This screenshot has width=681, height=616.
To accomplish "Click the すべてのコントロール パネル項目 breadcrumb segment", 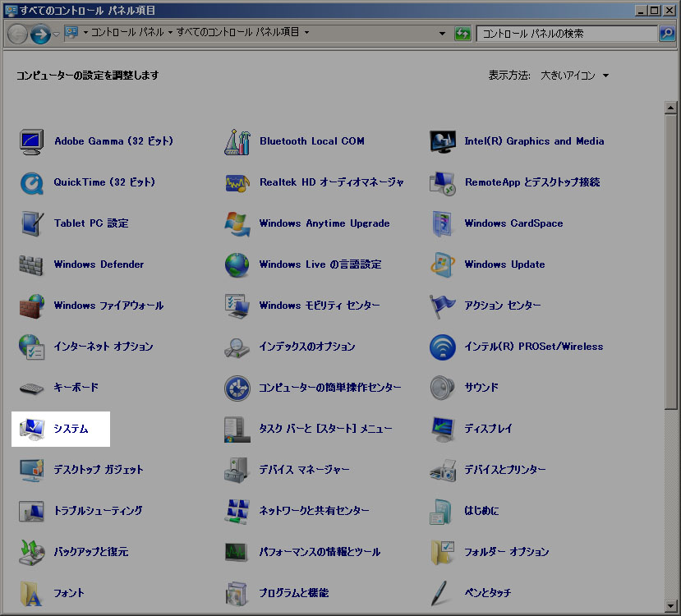I will point(237,32).
